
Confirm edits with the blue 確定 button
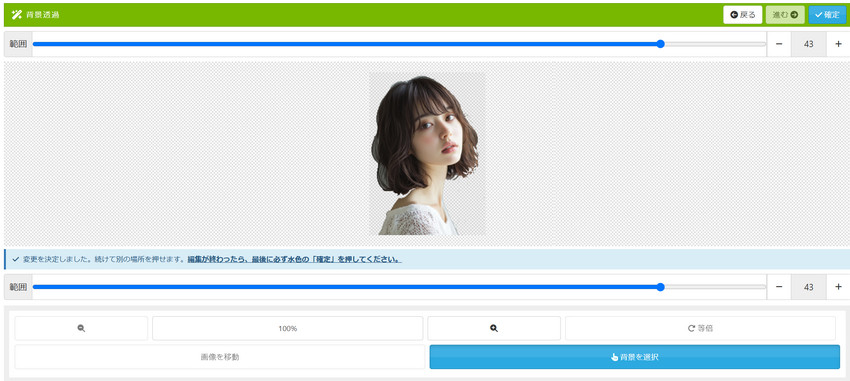tap(827, 15)
